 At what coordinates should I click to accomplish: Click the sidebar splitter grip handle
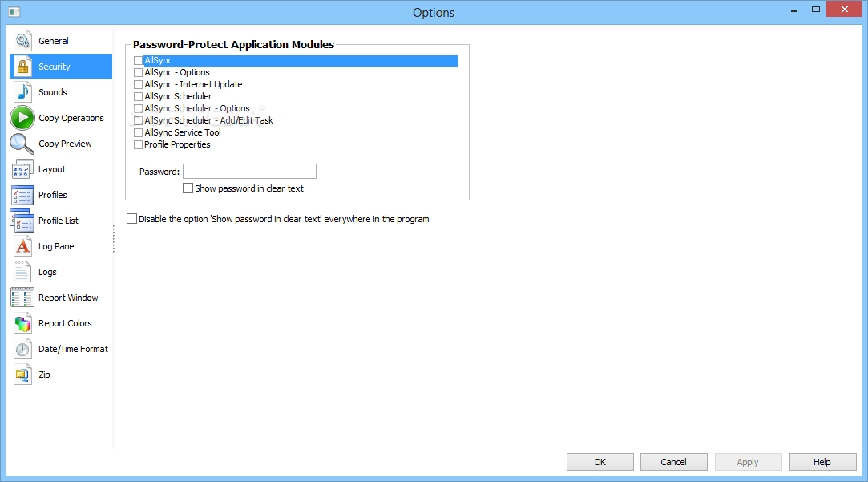114,239
